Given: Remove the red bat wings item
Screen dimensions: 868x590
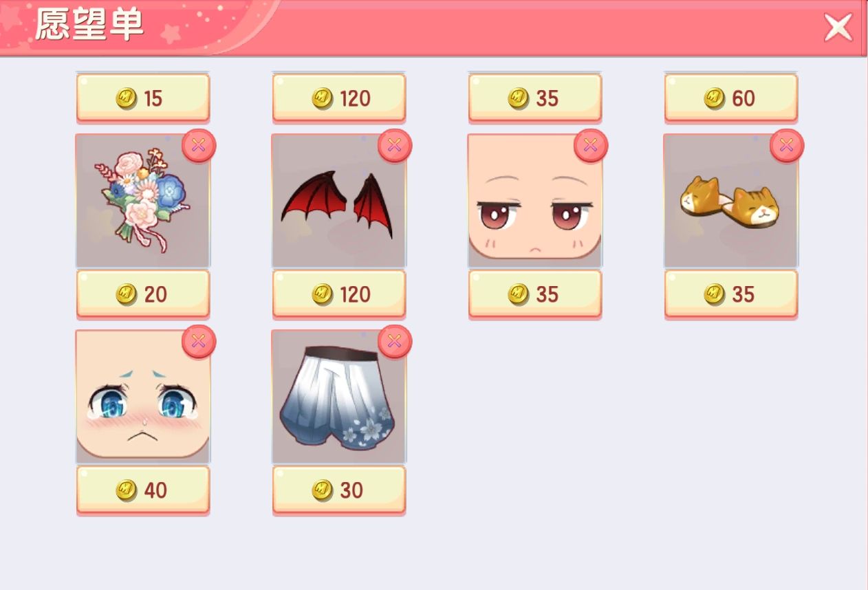Looking at the screenshot, I should [x=395, y=146].
